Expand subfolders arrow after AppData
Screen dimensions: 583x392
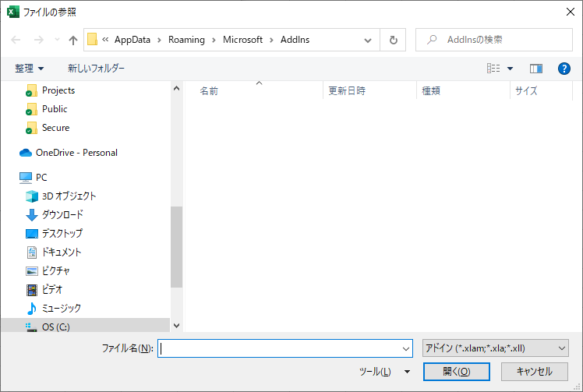(159, 40)
